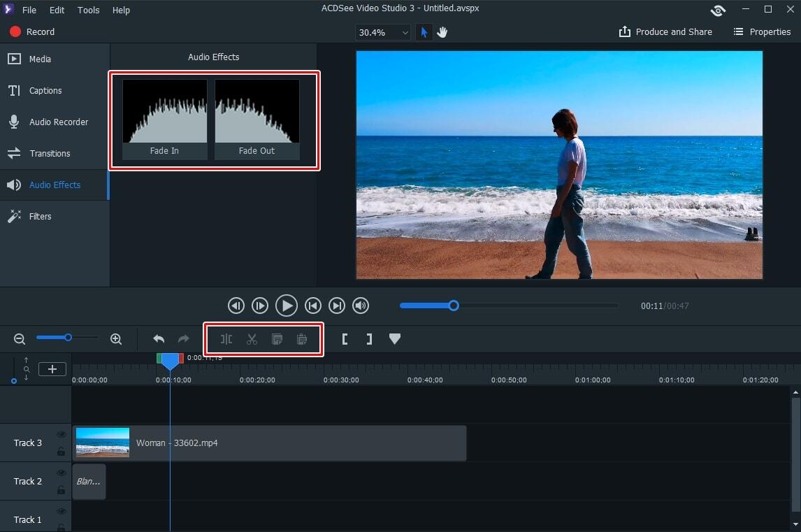Viewport: 801px width, 532px height.
Task: Click the scissors Cut icon
Action: [x=251, y=339]
